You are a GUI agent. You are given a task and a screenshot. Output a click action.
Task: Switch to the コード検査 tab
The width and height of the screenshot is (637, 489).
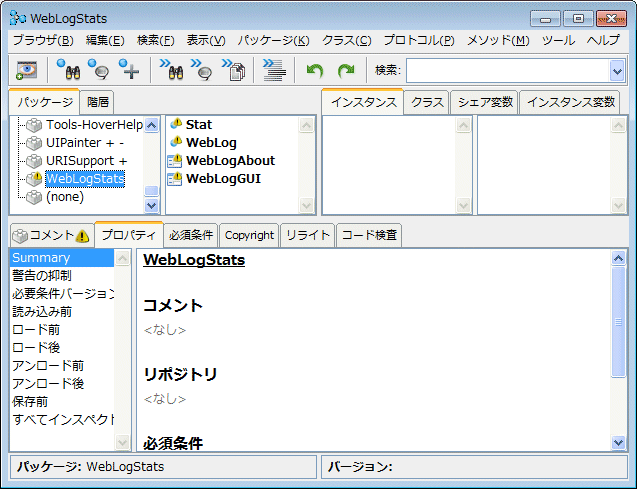pyautogui.click(x=370, y=235)
